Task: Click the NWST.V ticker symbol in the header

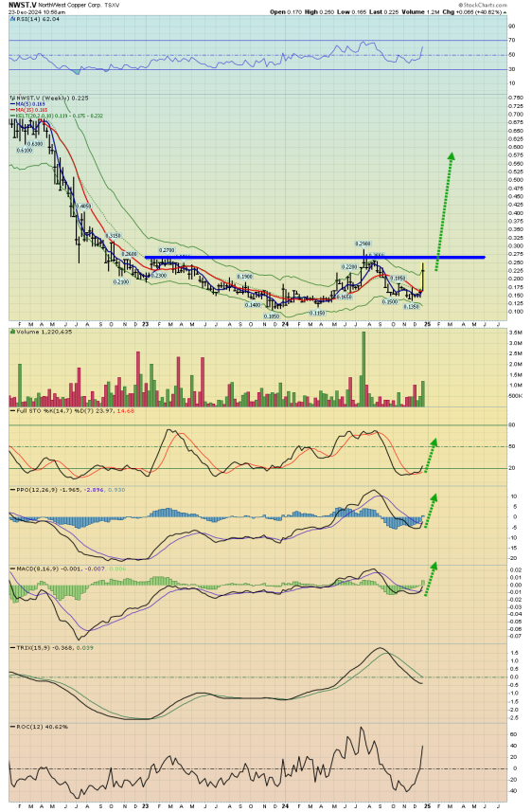Action: tap(23, 4)
